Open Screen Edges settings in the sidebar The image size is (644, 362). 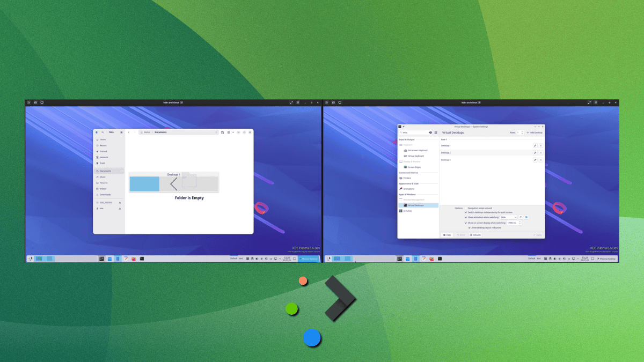tap(414, 167)
